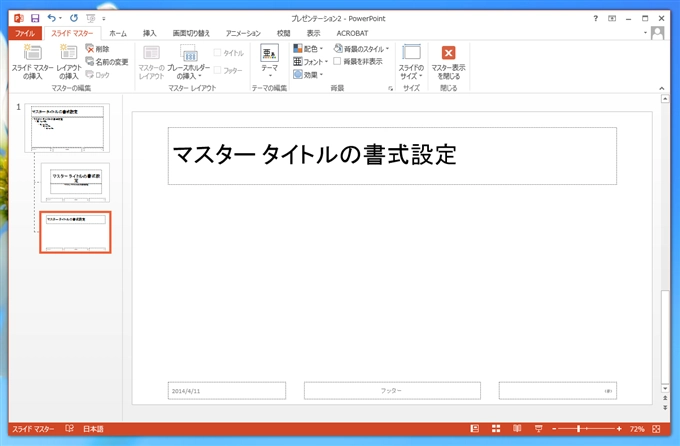Click the Save icon in quick access toolbar
The height and width of the screenshot is (446, 680).
pyautogui.click(x=35, y=18)
